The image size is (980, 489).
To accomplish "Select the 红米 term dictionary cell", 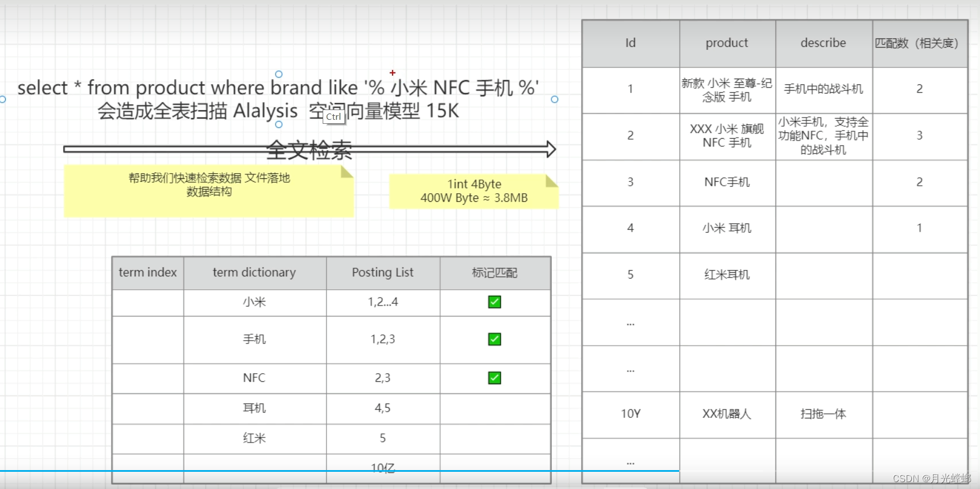I will click(x=254, y=439).
